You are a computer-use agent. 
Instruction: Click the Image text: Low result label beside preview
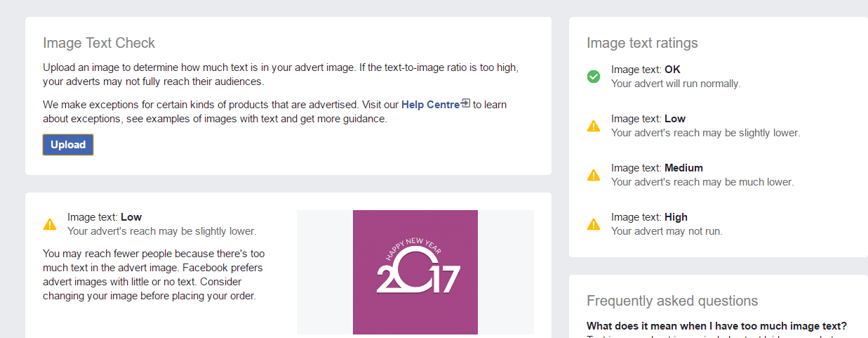click(105, 217)
